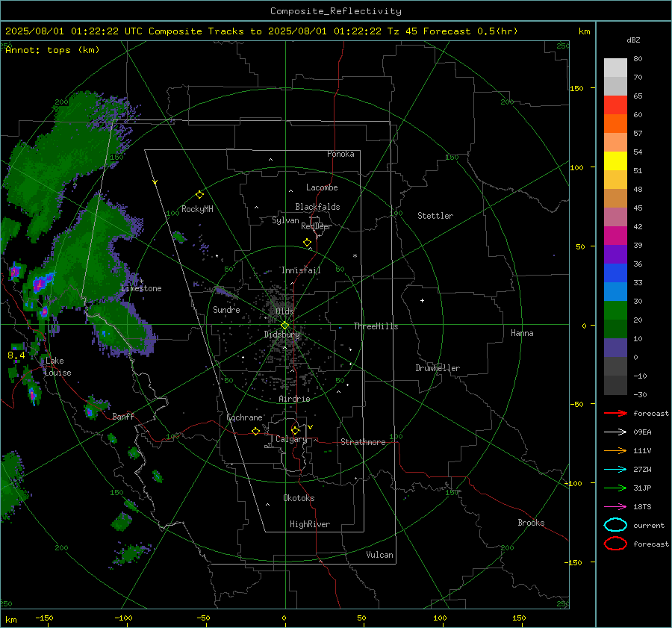
Task: Click the red forecast ellipse legend icon
Action: 615,544
